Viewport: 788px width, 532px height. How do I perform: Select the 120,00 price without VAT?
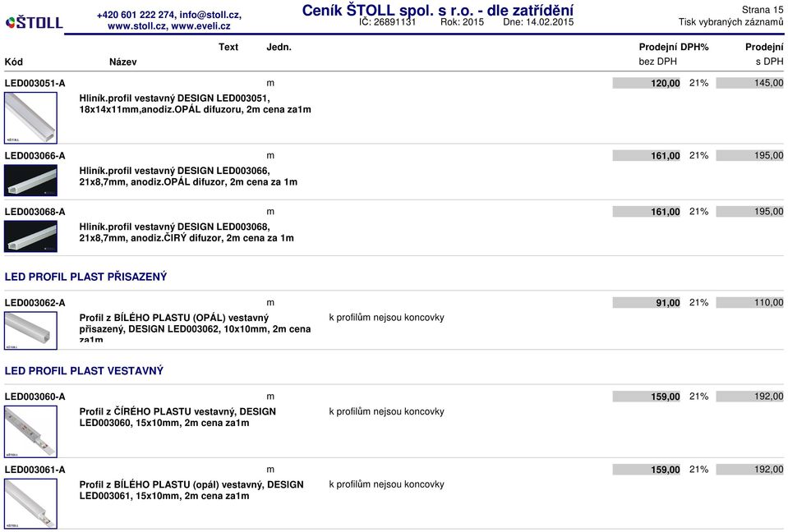point(647,83)
